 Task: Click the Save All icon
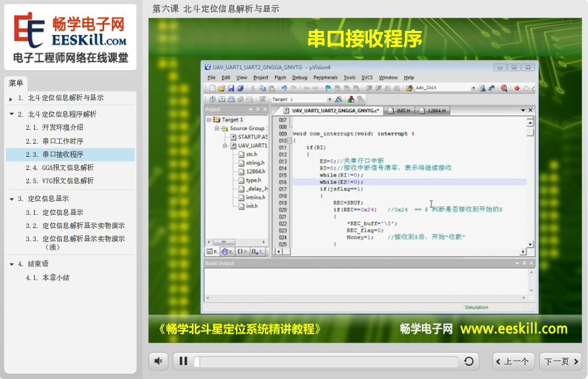coord(241,88)
